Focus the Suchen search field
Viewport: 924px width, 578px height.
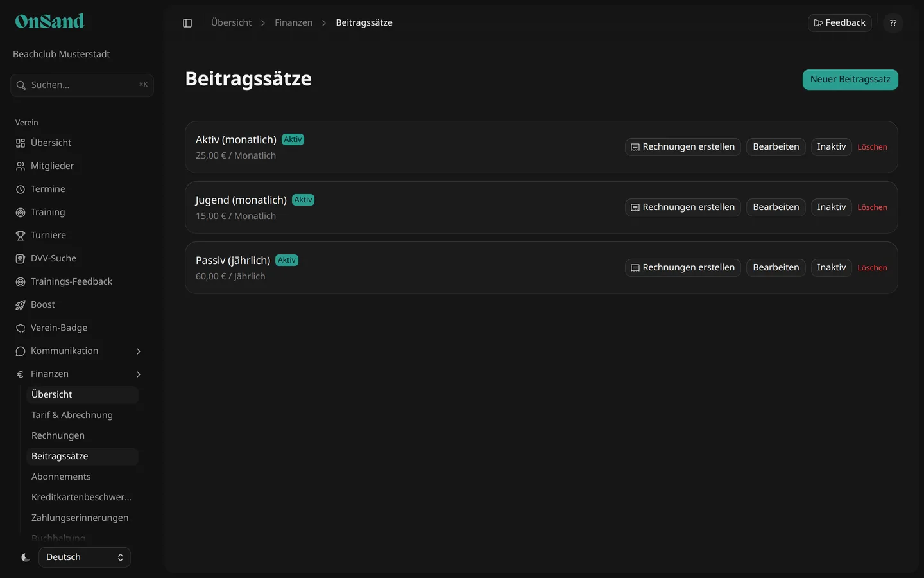82,85
